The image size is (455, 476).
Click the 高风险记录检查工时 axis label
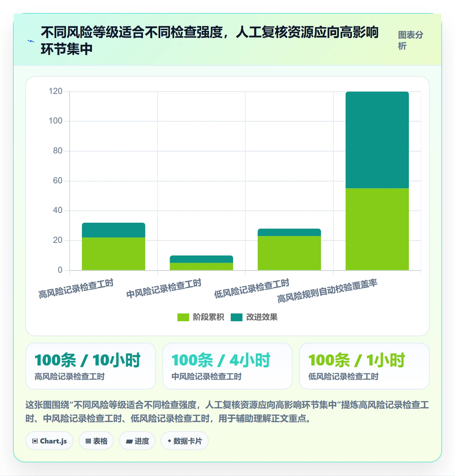[x=76, y=288]
